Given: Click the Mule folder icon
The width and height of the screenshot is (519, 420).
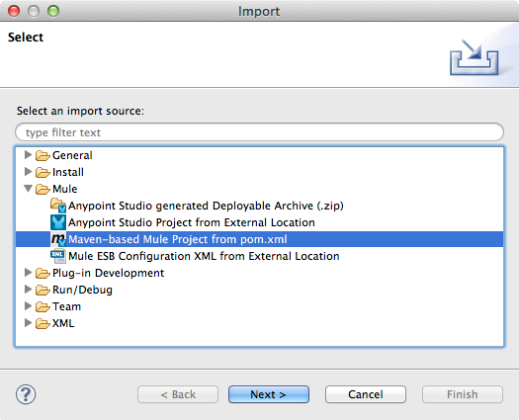Looking at the screenshot, I should tap(43, 189).
